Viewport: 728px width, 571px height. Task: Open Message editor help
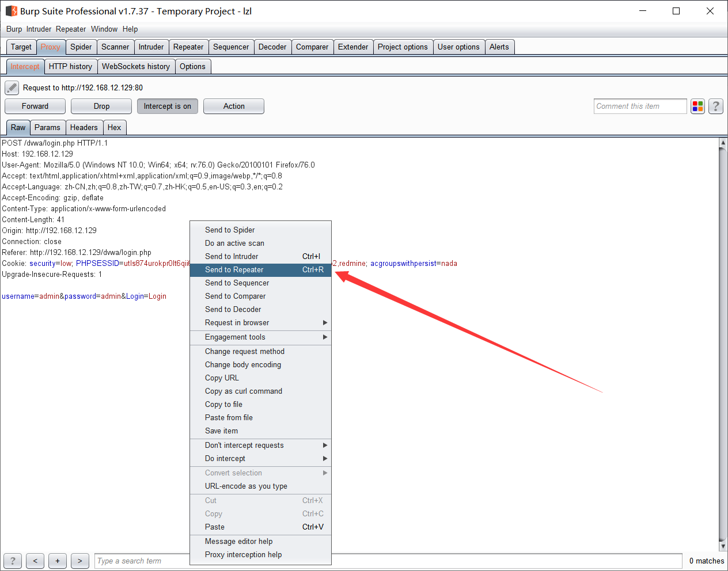[x=260, y=541]
